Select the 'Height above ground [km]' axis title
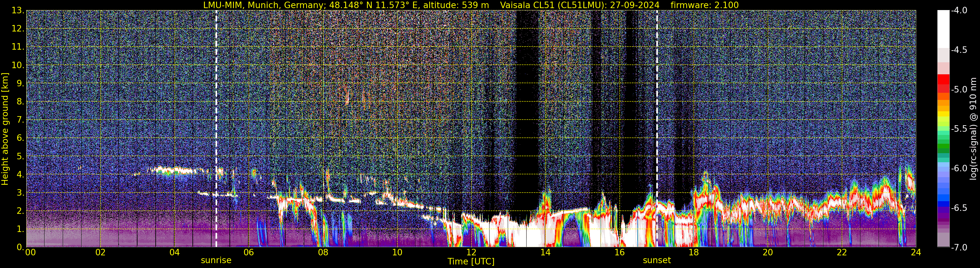 (x=5, y=129)
